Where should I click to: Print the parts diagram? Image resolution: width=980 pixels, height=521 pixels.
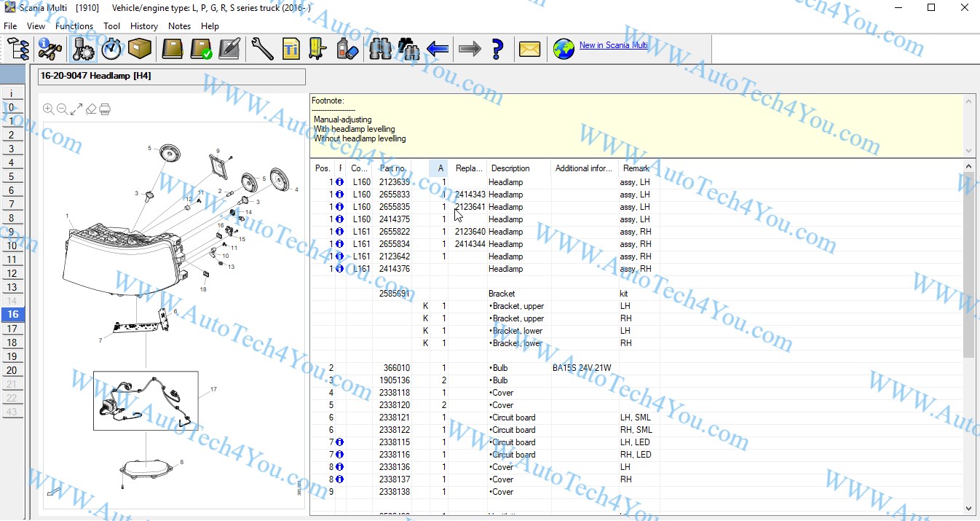click(x=105, y=109)
